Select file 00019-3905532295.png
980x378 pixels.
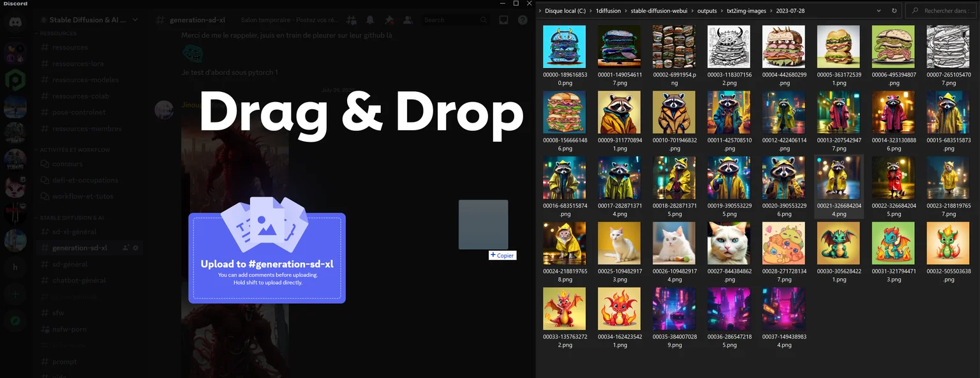point(729,186)
